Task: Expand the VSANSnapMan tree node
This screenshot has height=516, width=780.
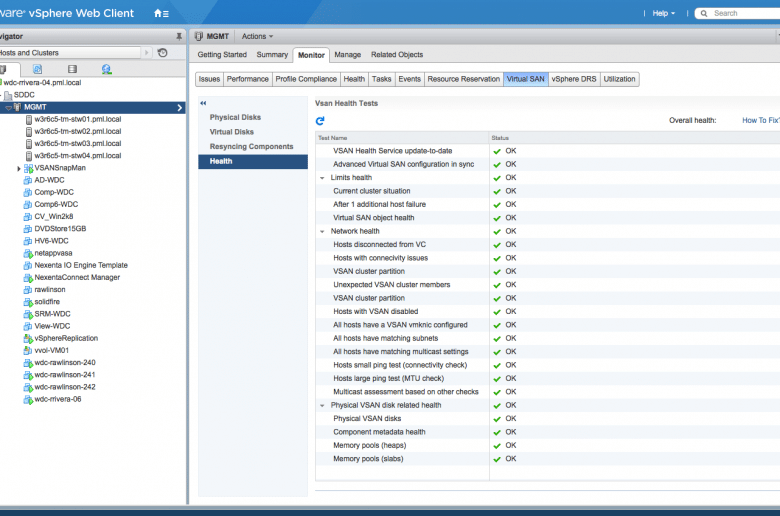Action: click(19, 169)
